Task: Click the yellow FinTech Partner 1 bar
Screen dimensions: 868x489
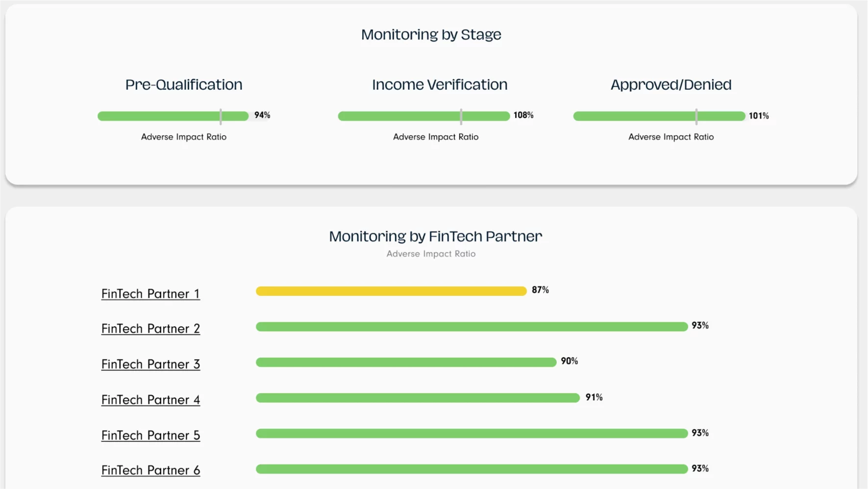Action: [x=391, y=291]
